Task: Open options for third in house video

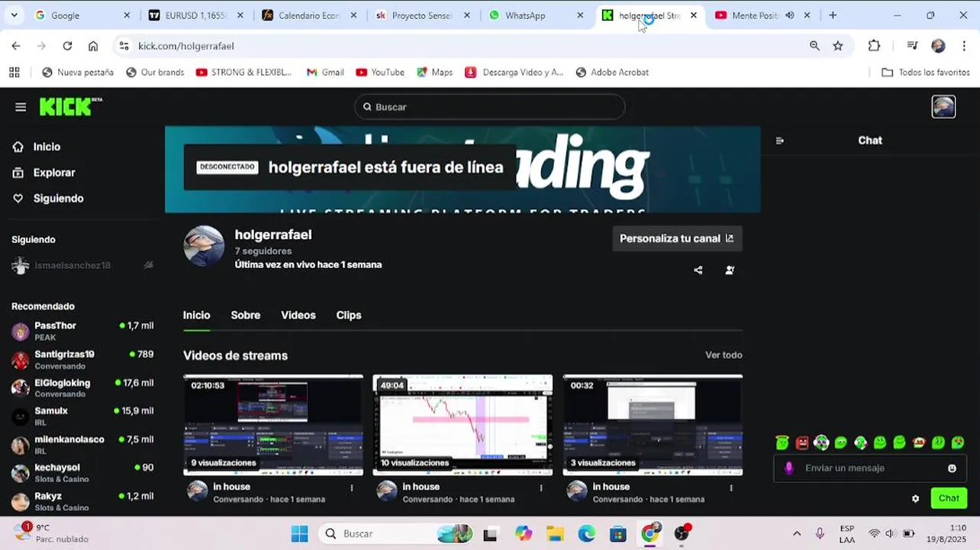Action: point(731,487)
